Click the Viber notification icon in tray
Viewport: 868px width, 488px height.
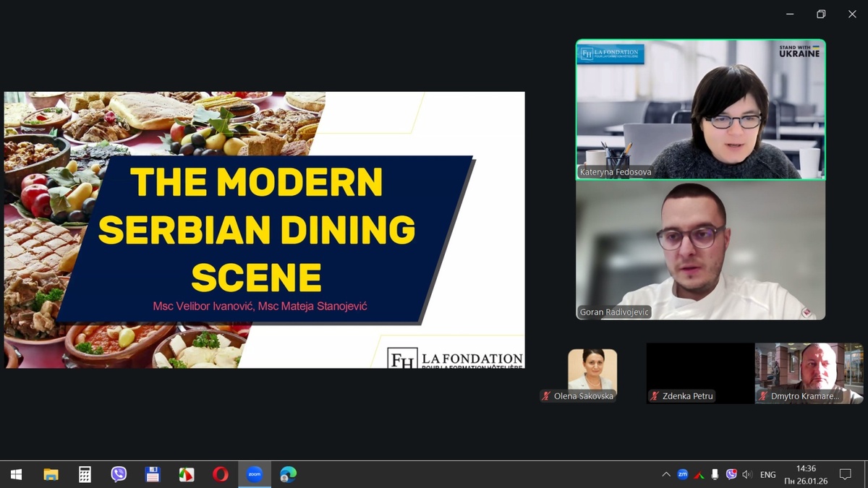coord(731,474)
